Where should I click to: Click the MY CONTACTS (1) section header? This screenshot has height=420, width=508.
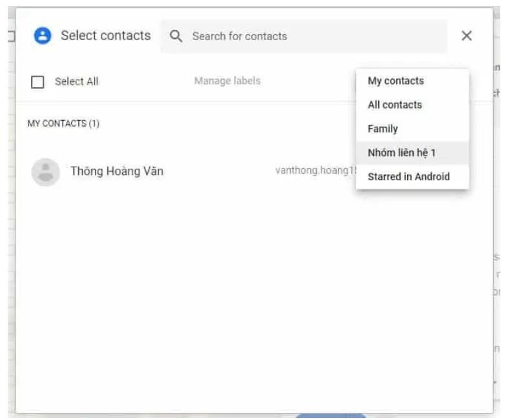click(x=63, y=123)
